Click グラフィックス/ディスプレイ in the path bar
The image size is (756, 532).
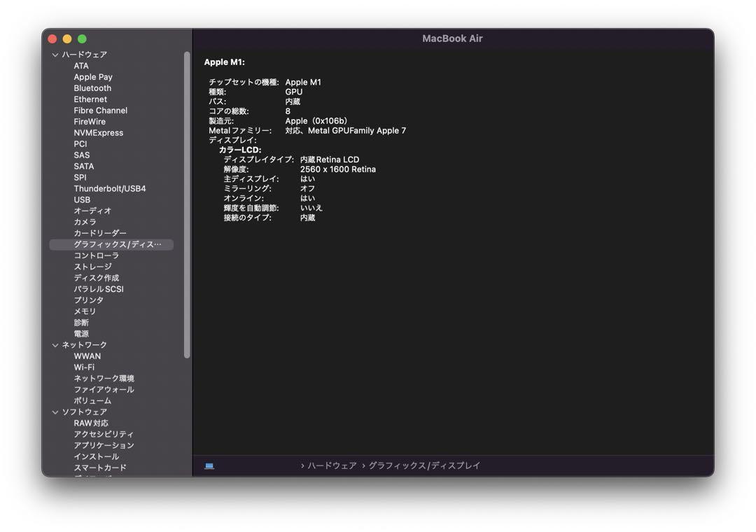click(424, 466)
